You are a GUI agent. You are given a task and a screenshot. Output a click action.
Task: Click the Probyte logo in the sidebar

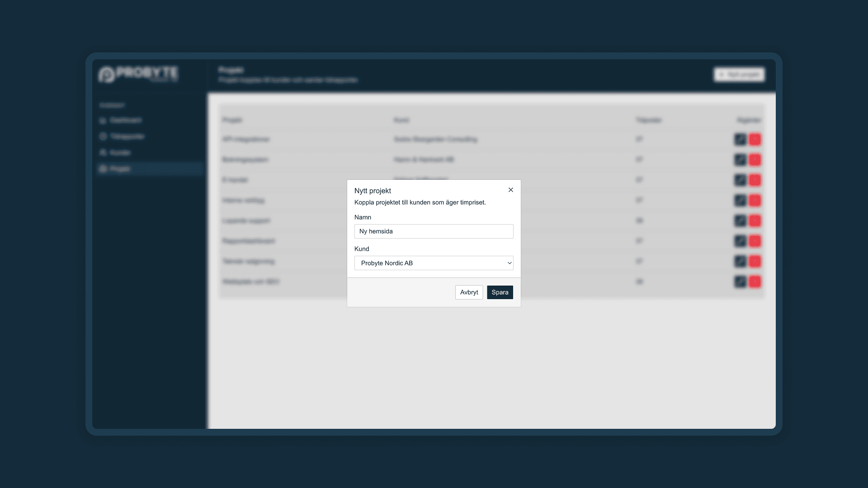pyautogui.click(x=138, y=74)
